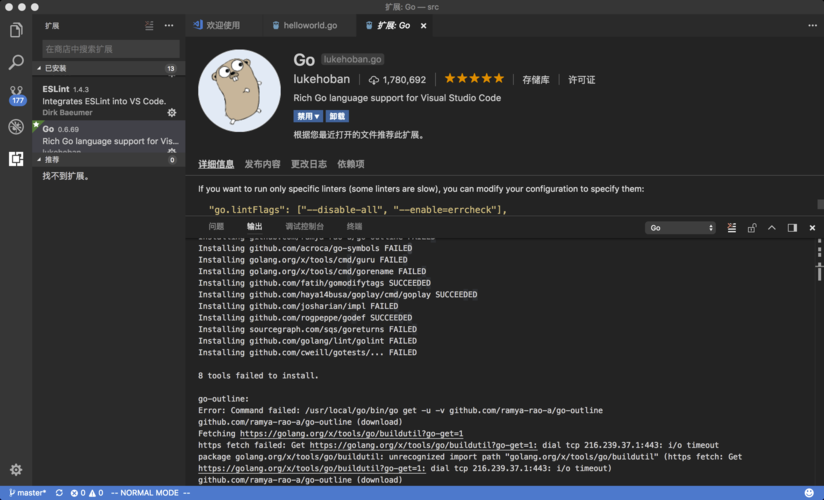Click the Go gopher extension logo

pos(239,90)
